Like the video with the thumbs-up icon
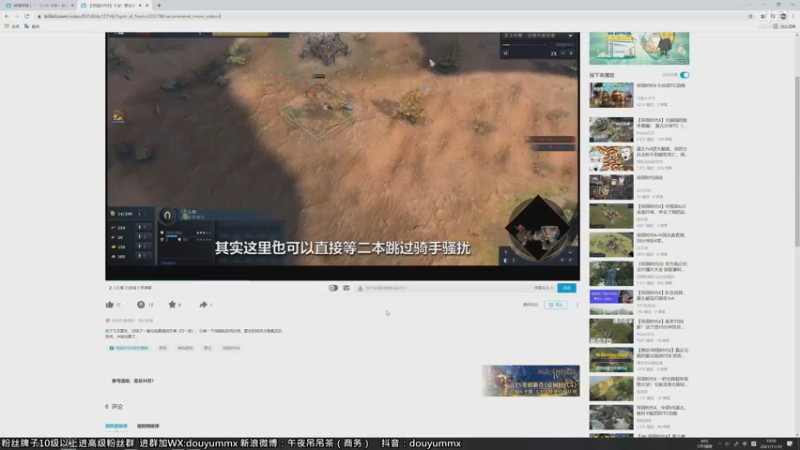Image resolution: width=800 pixels, height=450 pixels. click(110, 305)
